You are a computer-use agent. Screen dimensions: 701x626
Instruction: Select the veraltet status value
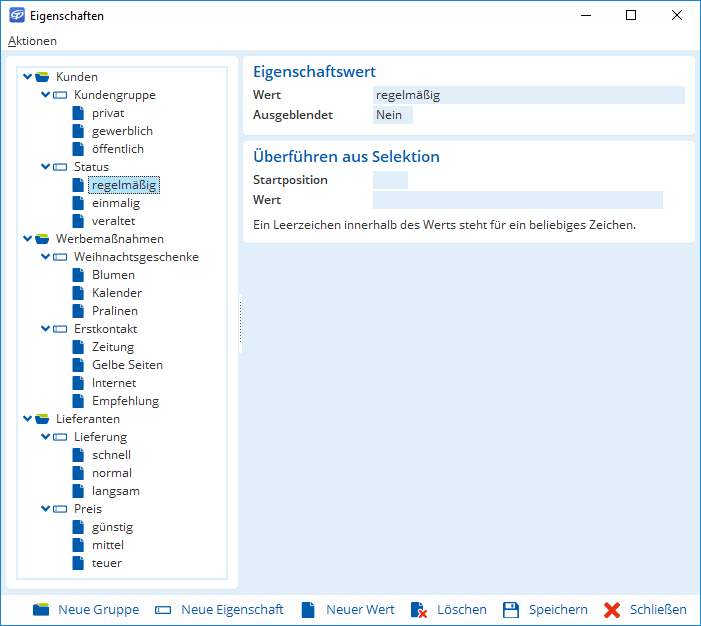pyautogui.click(x=113, y=221)
